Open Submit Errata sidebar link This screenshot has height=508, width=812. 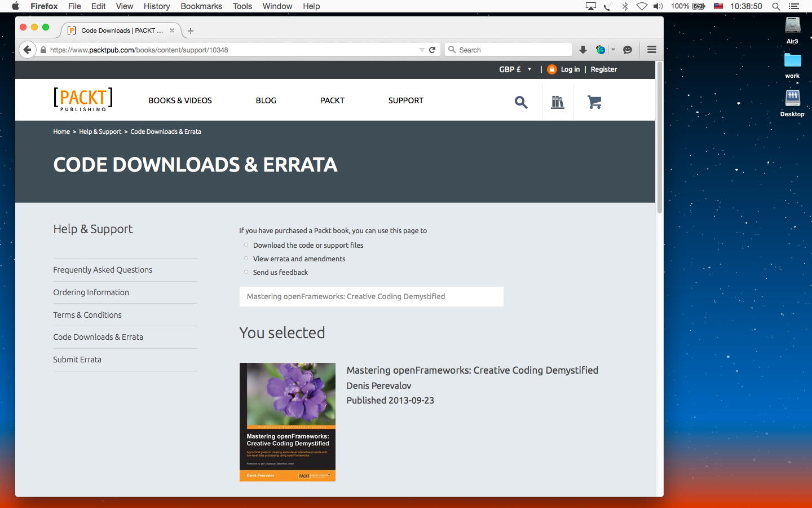(x=77, y=360)
